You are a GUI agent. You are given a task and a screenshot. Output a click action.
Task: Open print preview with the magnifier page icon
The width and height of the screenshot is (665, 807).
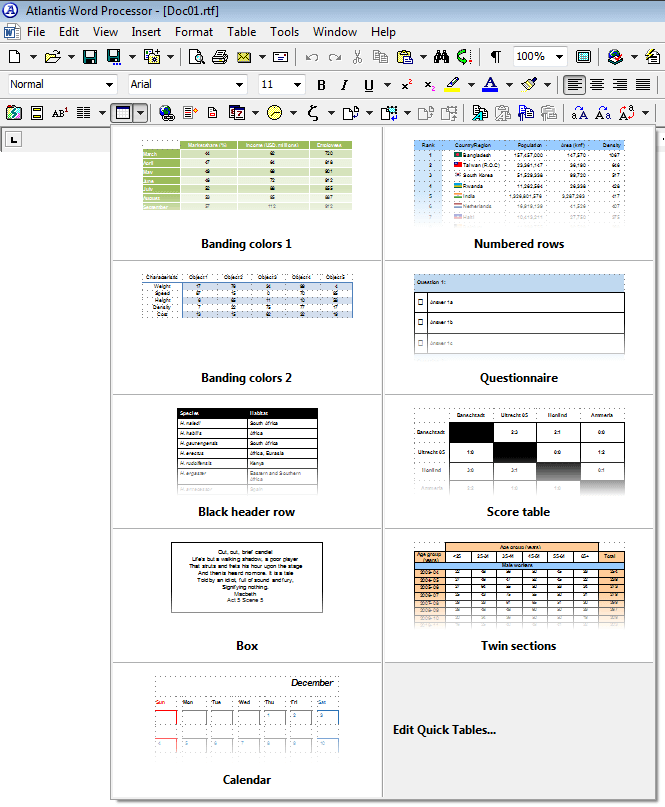point(196,57)
